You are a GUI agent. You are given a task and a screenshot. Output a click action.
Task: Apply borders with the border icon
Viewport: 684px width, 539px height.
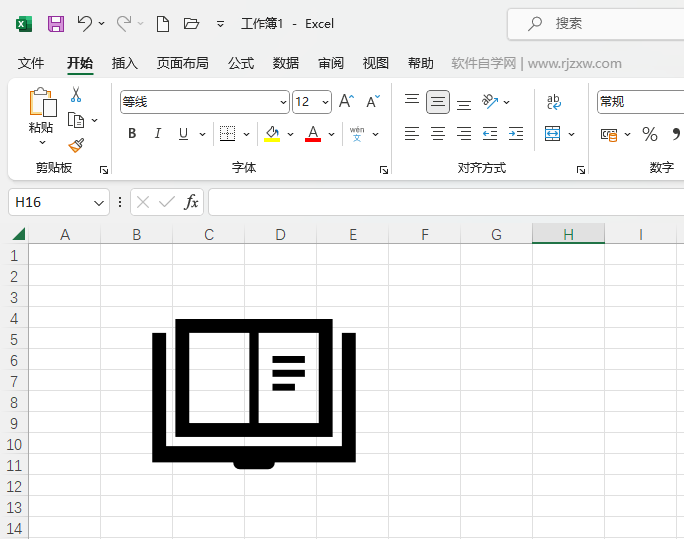click(227, 134)
